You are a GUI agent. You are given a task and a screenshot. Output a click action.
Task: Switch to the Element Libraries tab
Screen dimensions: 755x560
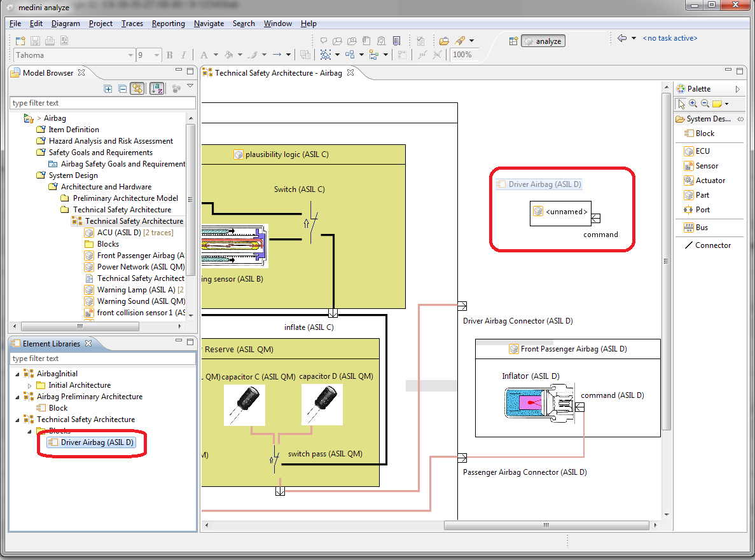coord(51,344)
